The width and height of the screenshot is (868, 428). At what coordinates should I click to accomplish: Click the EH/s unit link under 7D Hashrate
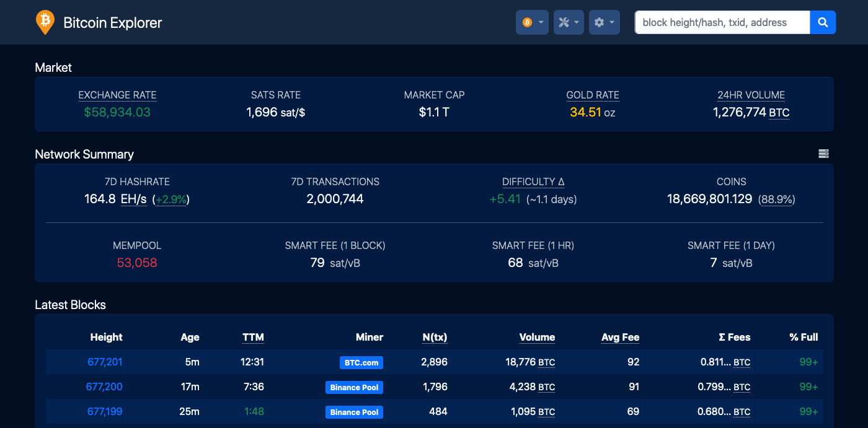click(135, 199)
